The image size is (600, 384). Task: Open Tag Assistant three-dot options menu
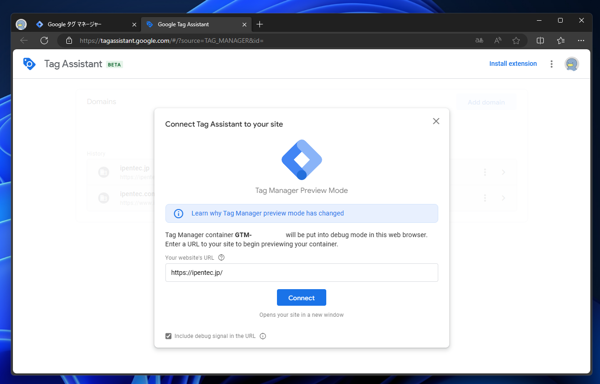[x=551, y=64]
